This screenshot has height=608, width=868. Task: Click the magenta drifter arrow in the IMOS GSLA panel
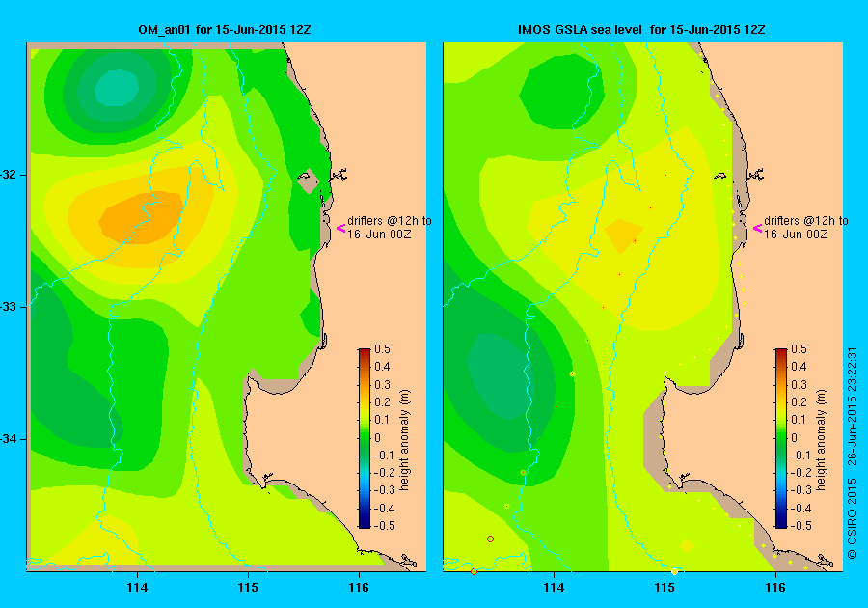pyautogui.click(x=757, y=228)
